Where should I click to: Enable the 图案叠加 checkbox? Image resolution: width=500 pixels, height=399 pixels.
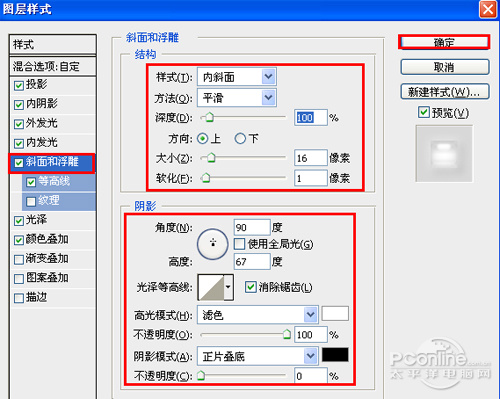[x=18, y=279]
